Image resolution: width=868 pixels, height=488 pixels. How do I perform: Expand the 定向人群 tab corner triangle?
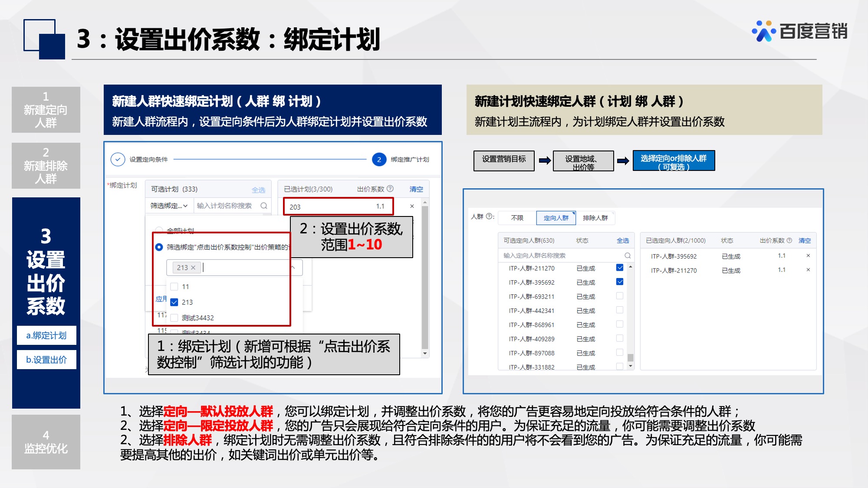point(573,213)
